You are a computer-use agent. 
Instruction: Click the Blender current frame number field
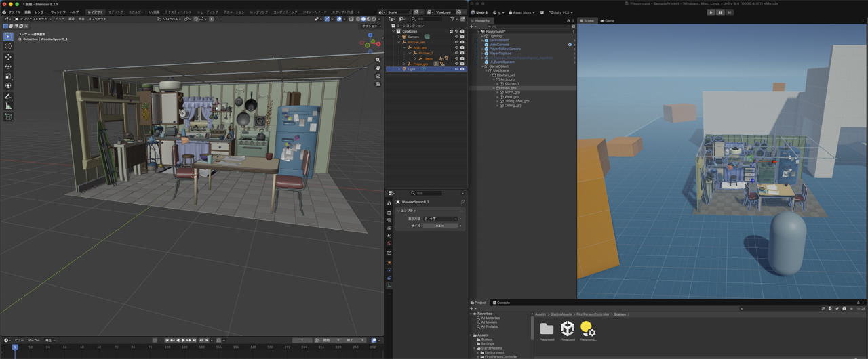point(302,340)
